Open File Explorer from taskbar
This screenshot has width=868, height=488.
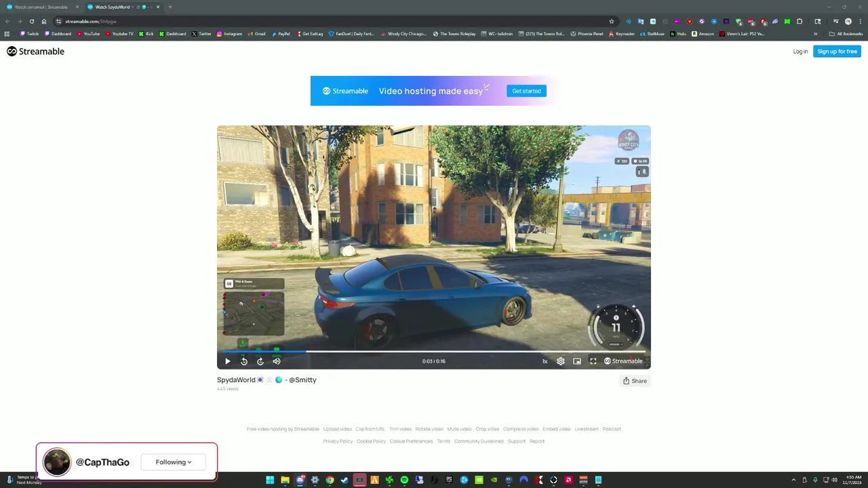tap(285, 480)
